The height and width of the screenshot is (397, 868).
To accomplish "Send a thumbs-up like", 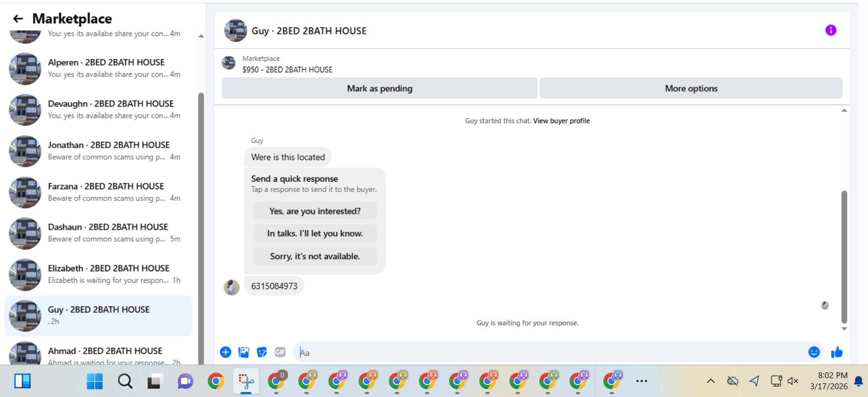I will point(837,352).
